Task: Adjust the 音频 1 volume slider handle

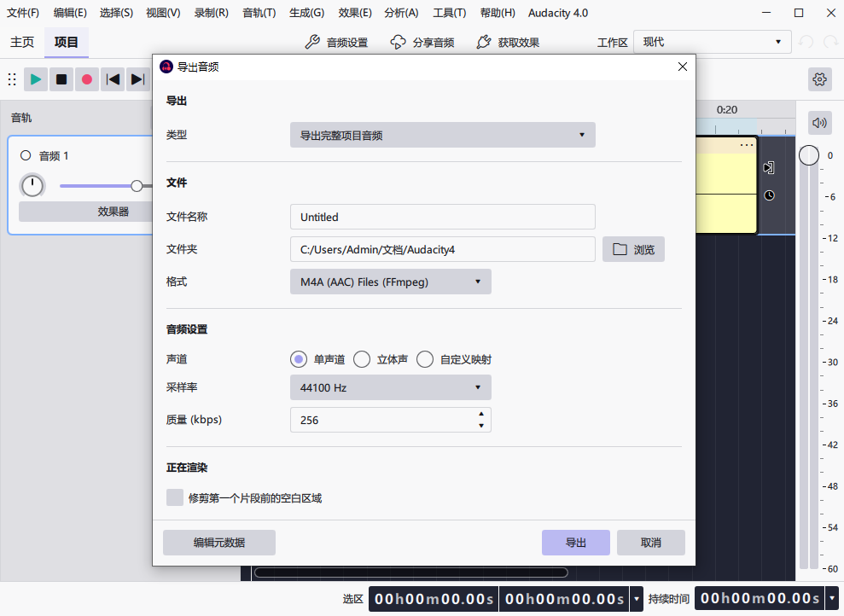Action: click(x=137, y=186)
